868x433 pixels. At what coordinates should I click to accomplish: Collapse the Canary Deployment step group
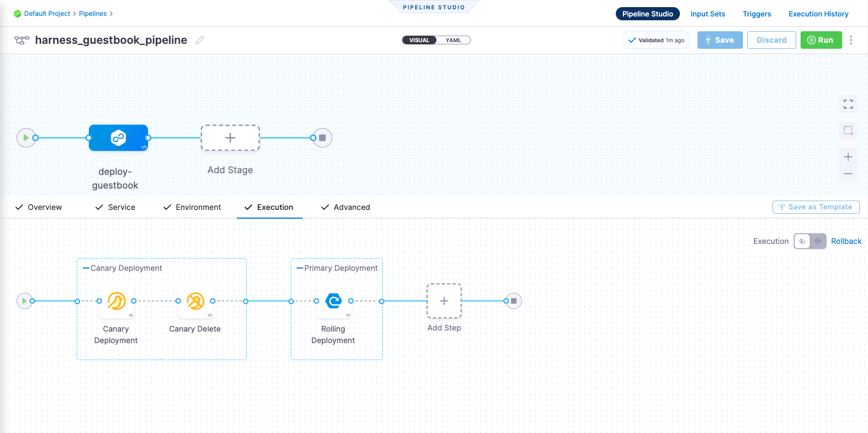pos(86,268)
